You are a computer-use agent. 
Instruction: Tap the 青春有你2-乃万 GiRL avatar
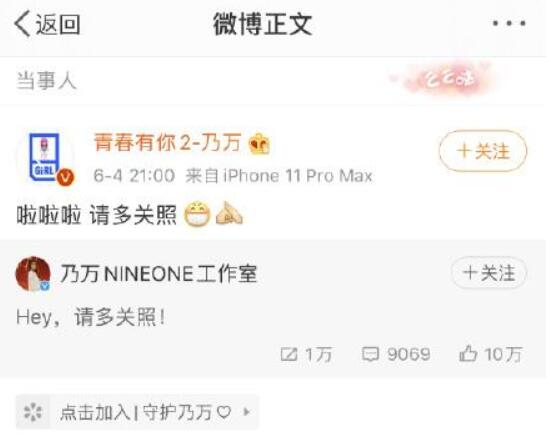tap(45, 156)
